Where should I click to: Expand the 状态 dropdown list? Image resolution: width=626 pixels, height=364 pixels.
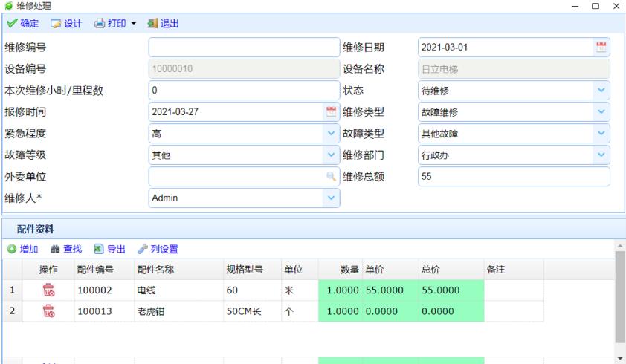pyautogui.click(x=601, y=91)
